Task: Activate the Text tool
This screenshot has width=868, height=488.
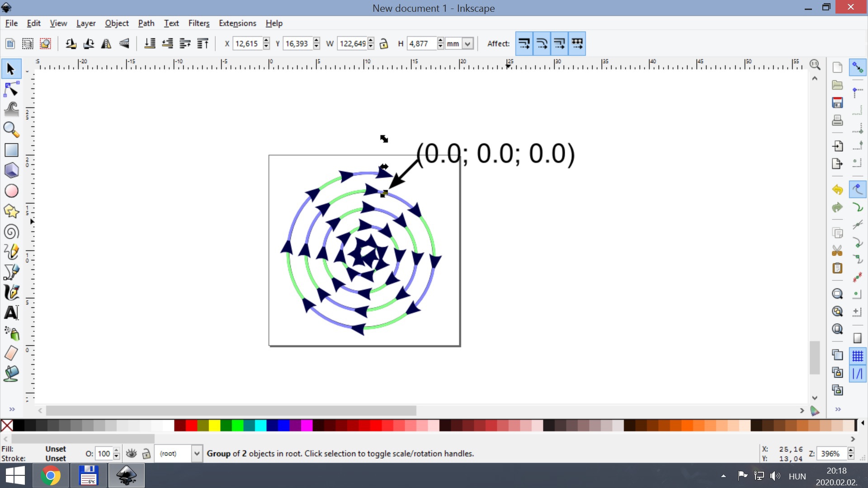Action: click(11, 313)
